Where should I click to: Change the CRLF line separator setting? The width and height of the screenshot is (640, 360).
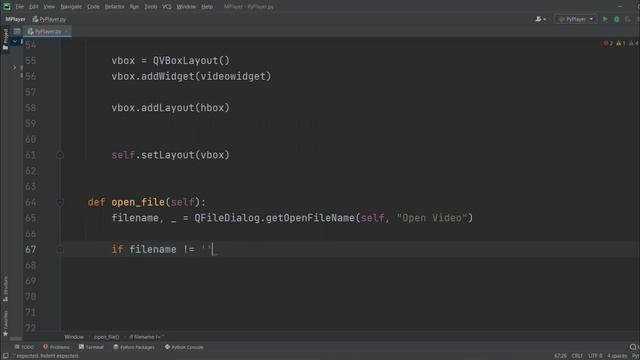click(577, 356)
